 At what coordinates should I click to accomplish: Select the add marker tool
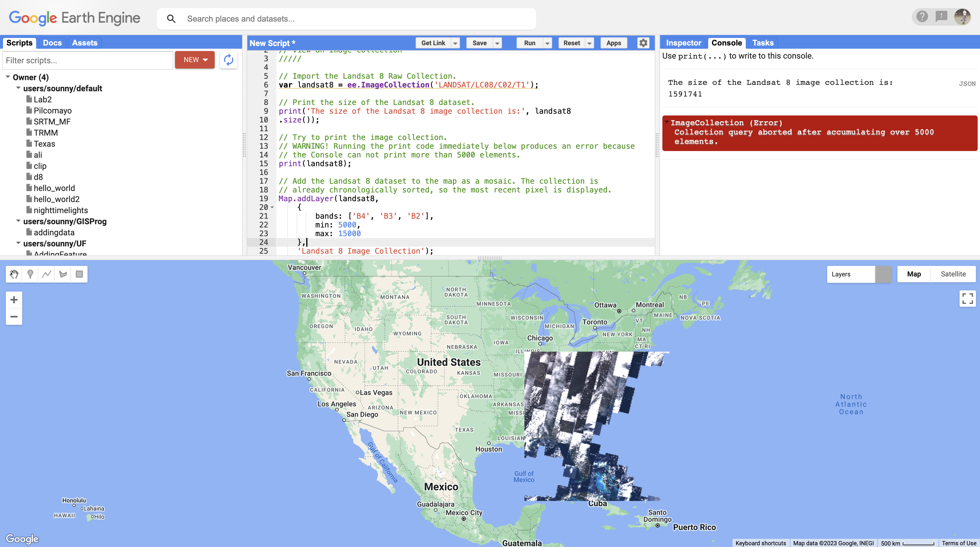[x=30, y=274]
